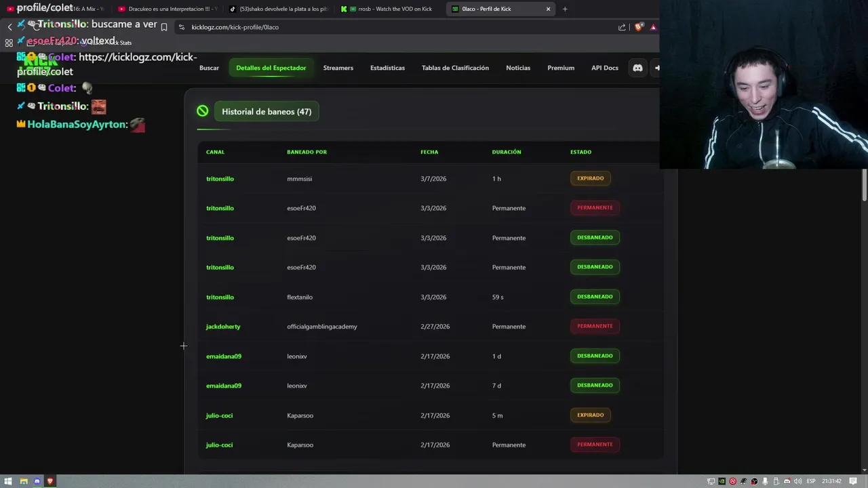Open the Premium nav item
868x488 pixels.
click(x=561, y=68)
